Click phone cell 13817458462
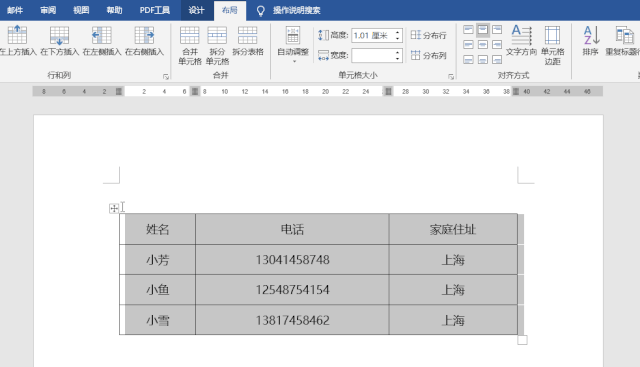 point(292,320)
